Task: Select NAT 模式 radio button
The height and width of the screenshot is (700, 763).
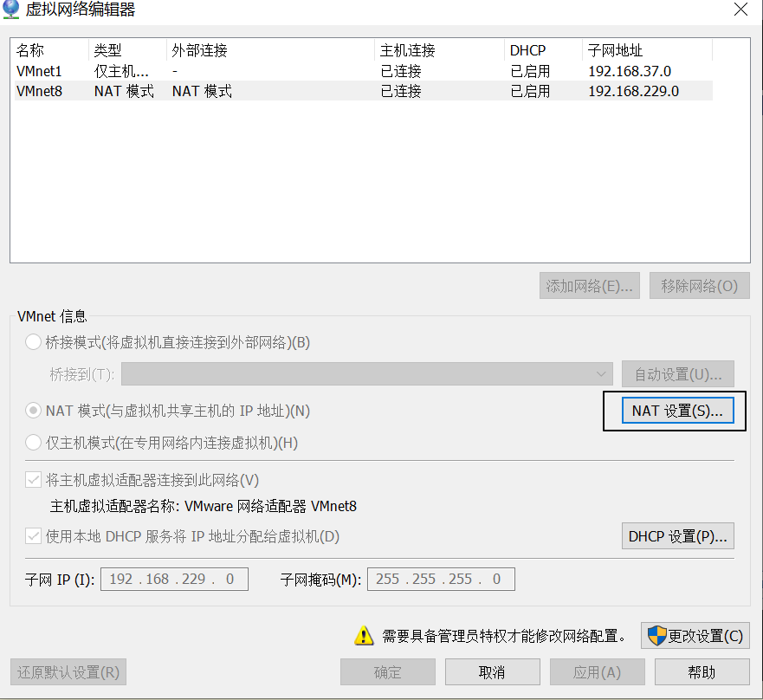Action: coord(33,411)
